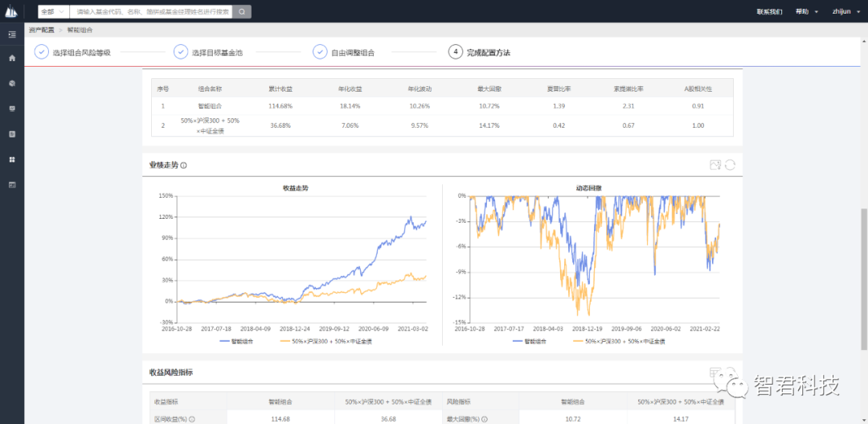Click the 收益走势 chart title
The width and height of the screenshot is (868, 424).
(x=296, y=188)
